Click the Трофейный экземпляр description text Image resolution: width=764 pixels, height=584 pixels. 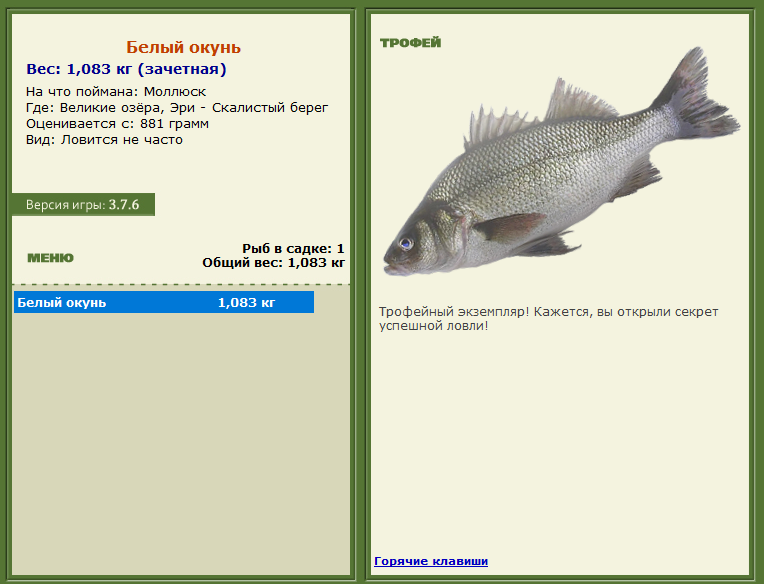click(x=549, y=319)
